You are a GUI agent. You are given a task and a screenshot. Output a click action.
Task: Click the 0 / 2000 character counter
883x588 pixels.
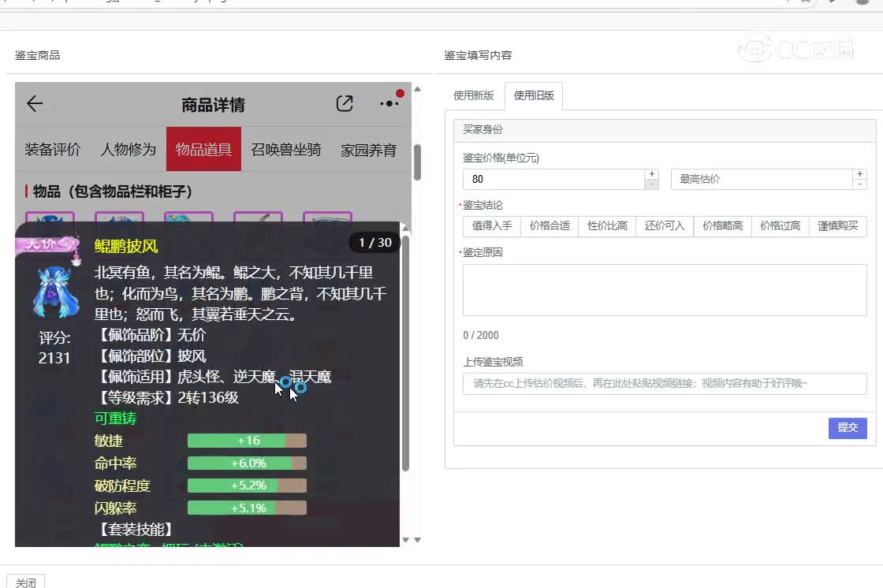pos(480,335)
